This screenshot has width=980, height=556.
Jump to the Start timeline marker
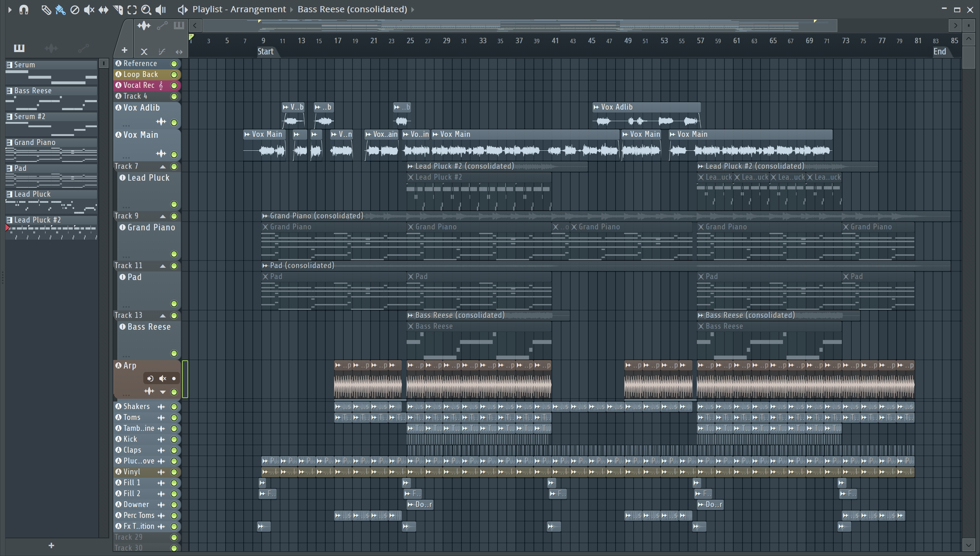[x=265, y=52]
